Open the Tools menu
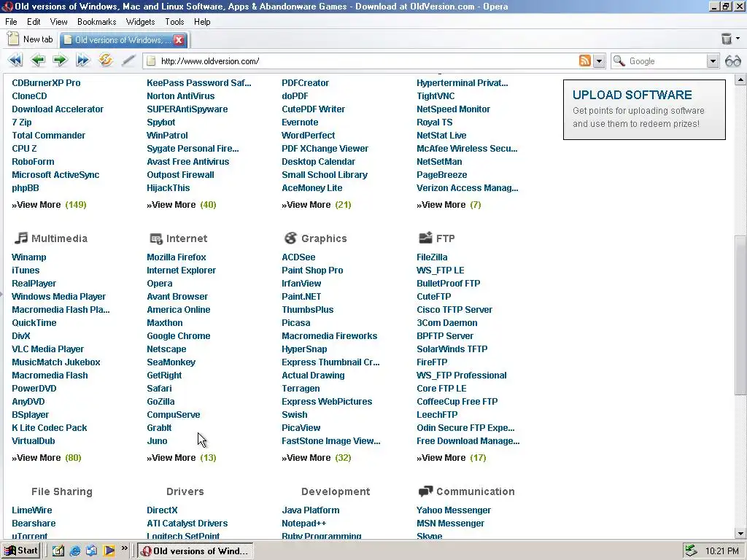This screenshot has width=747, height=560. pos(174,22)
